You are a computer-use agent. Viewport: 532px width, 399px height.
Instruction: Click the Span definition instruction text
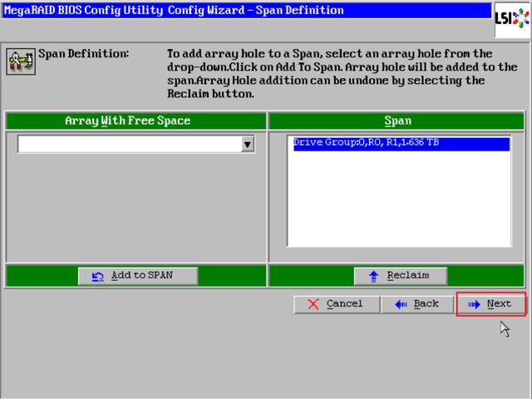click(x=342, y=74)
